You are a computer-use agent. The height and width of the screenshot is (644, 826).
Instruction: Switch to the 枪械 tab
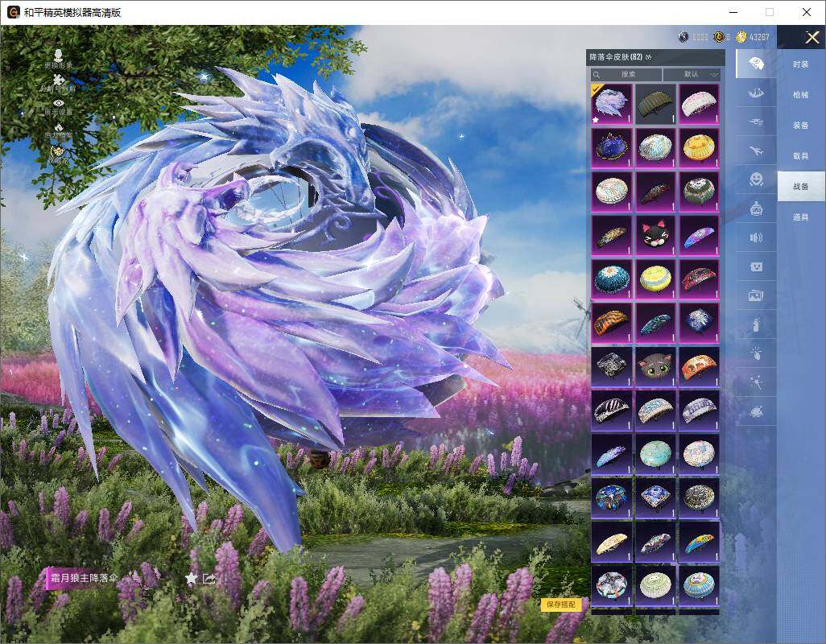tap(800, 95)
